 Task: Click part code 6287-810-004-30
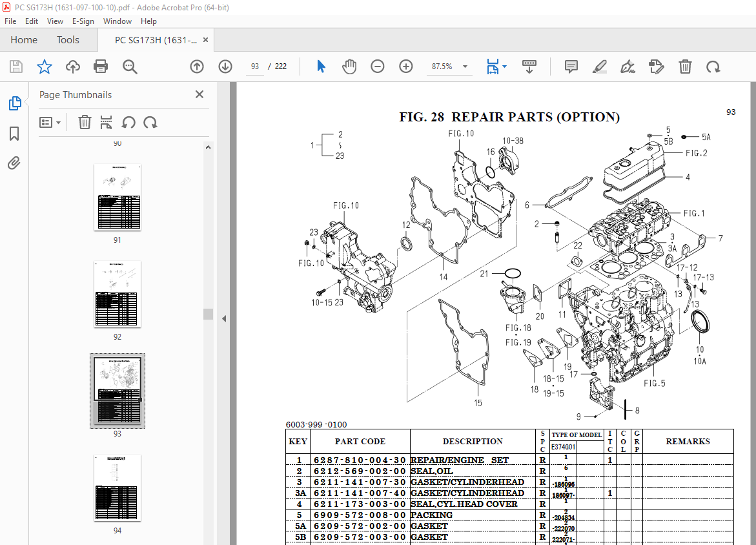point(360,460)
